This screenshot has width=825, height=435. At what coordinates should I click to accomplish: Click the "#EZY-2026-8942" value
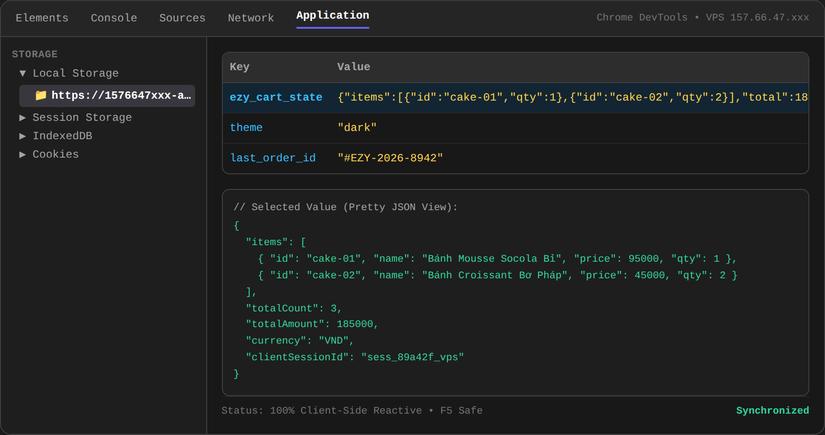(390, 158)
